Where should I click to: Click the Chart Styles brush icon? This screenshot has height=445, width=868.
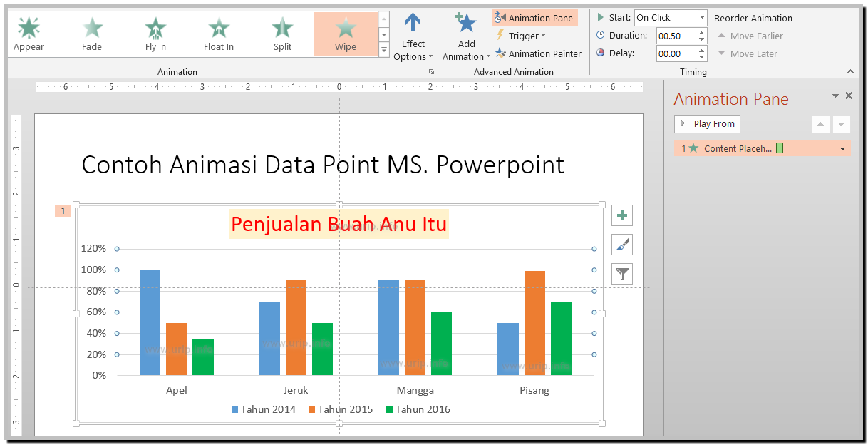(621, 244)
